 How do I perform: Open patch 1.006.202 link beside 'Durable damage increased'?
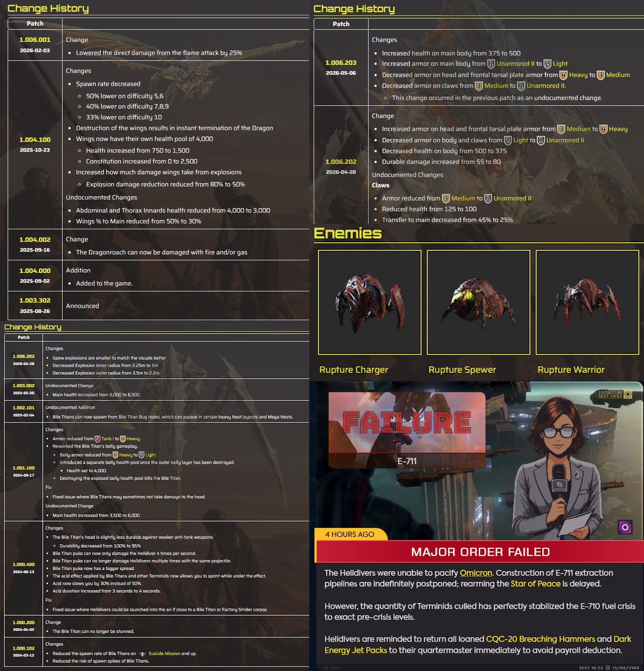point(341,162)
